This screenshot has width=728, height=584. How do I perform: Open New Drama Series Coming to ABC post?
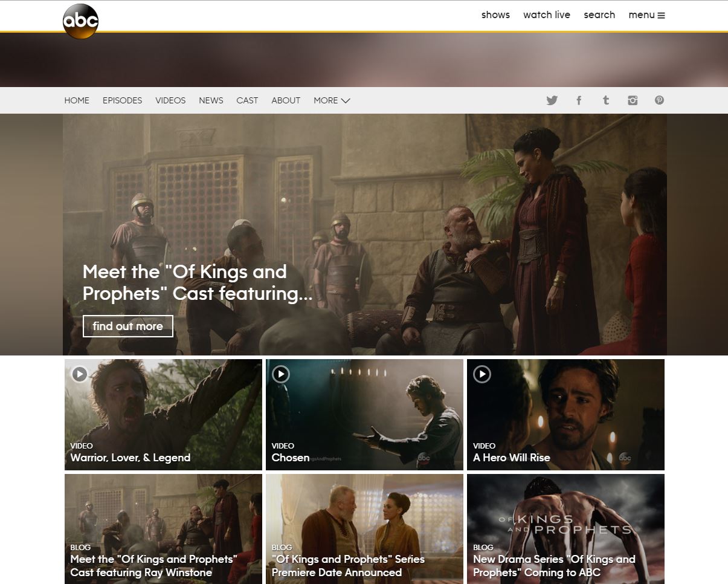554,566
